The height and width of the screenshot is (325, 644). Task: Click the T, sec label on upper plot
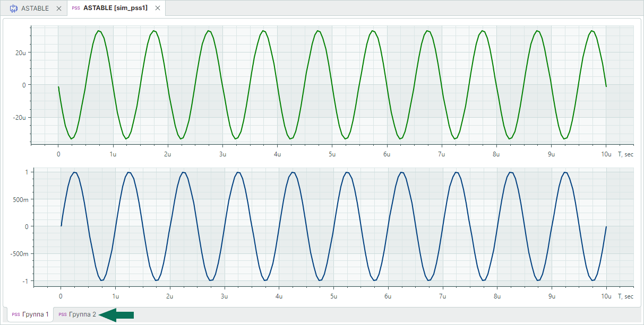pyautogui.click(x=625, y=154)
